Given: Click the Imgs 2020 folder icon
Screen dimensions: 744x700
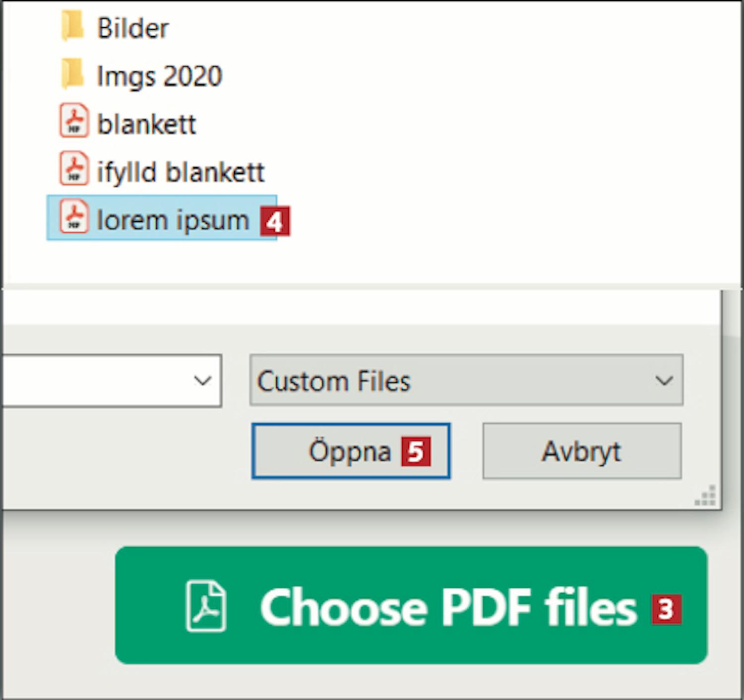Looking at the screenshot, I should (72, 74).
